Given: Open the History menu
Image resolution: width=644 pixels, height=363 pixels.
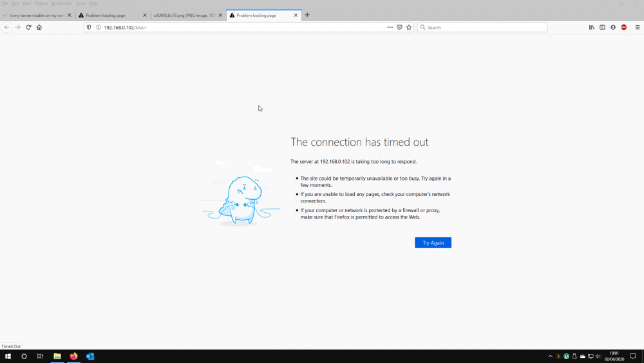Looking at the screenshot, I should (x=41, y=3).
